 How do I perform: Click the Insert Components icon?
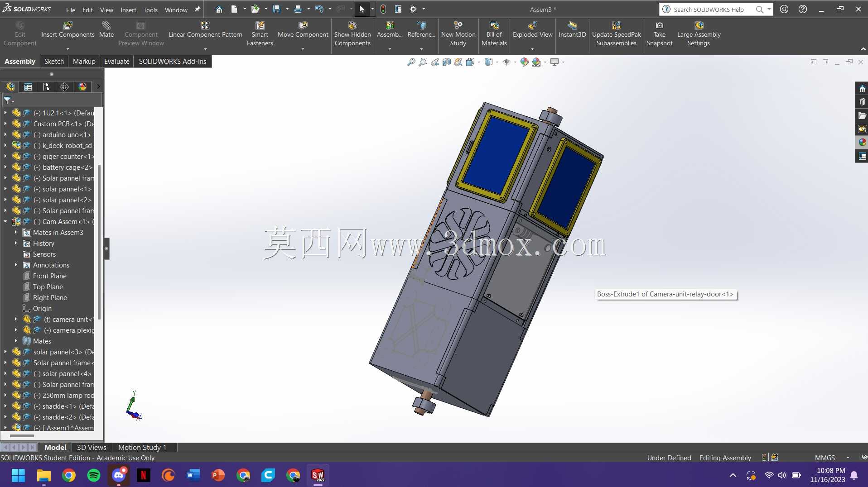[x=68, y=25]
